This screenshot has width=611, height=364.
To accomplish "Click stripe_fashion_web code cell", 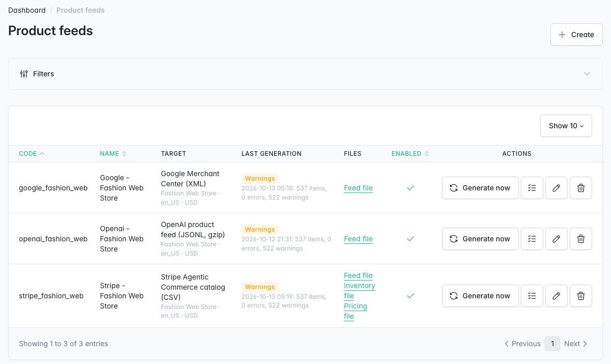I will tap(51, 296).
